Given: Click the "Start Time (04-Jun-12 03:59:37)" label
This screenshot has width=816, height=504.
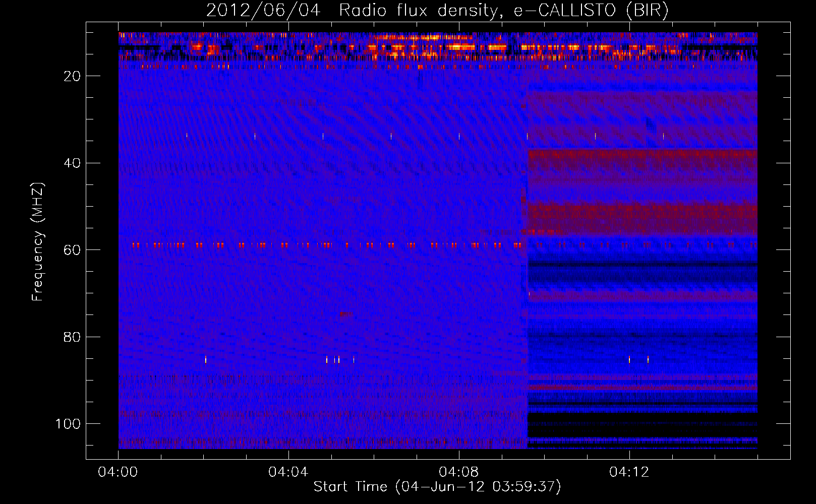Looking at the screenshot, I should 437,487.
